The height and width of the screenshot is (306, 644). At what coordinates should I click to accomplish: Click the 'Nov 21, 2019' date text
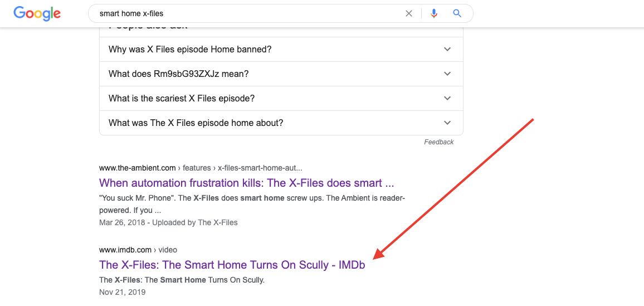click(123, 293)
